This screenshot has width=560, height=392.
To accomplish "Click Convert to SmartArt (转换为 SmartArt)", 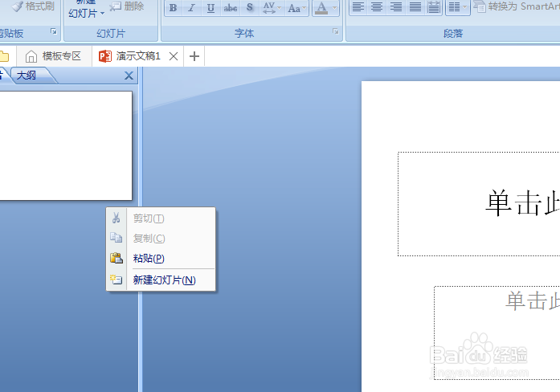I will point(517,6).
